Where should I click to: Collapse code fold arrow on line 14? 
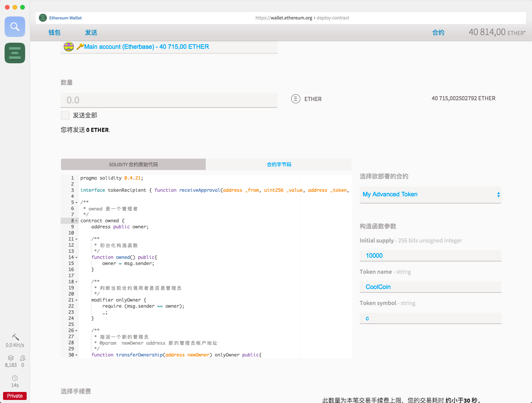coord(76,258)
